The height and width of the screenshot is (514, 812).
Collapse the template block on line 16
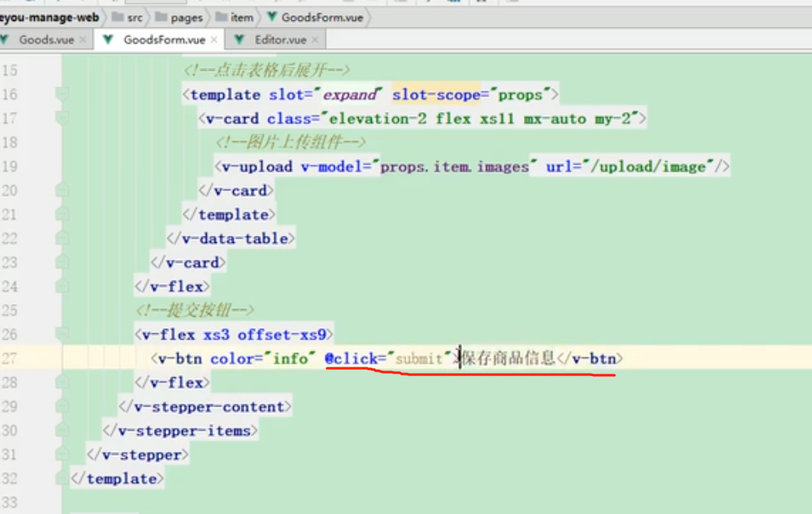point(62,95)
